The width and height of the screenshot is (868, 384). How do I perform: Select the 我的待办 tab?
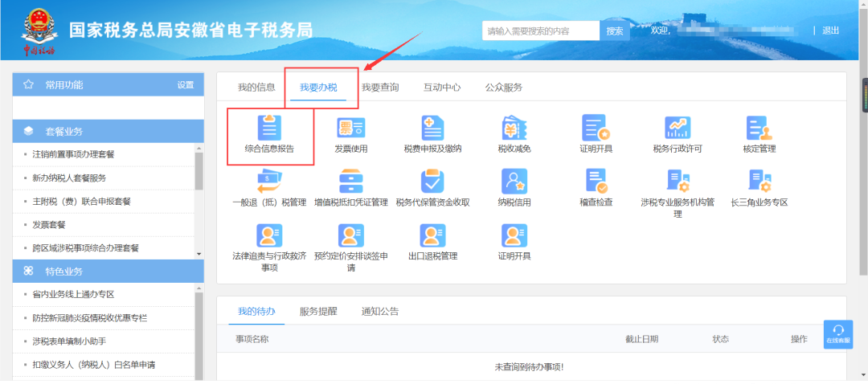(256, 311)
